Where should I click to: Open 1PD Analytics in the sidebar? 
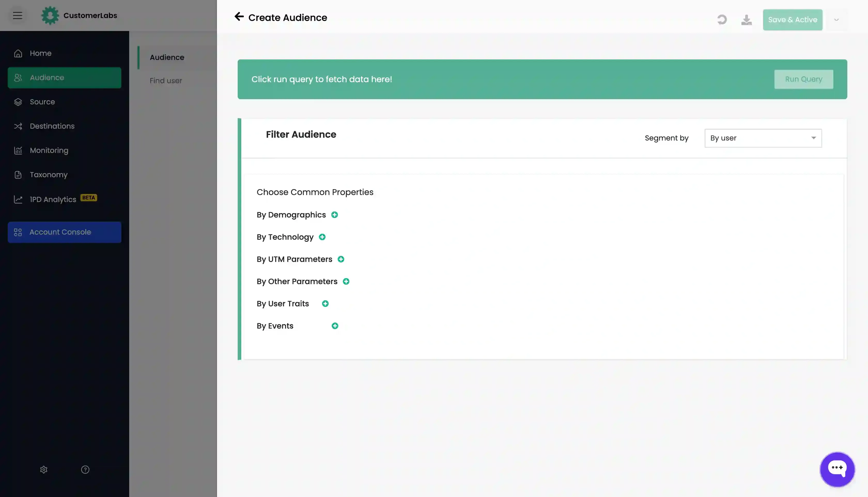[x=64, y=199]
